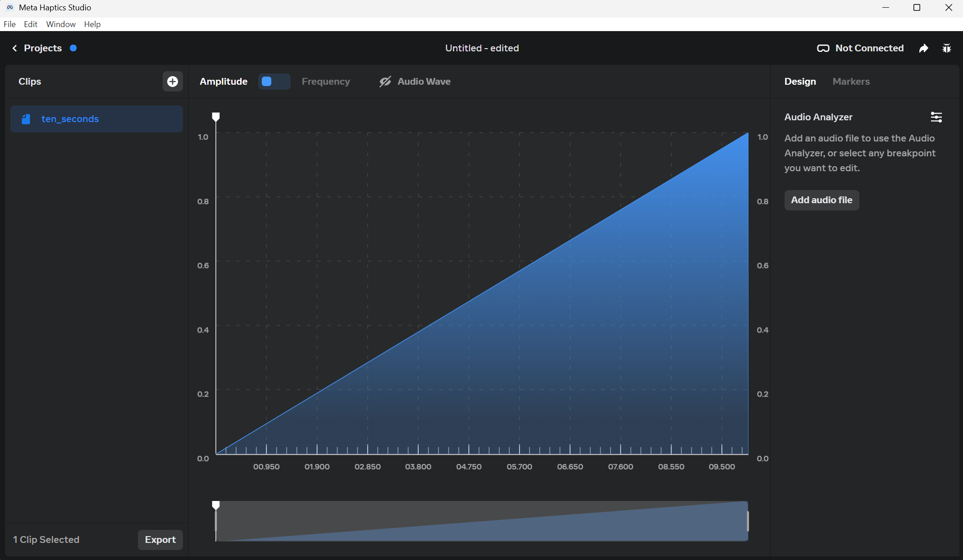Click the share arrow icon
This screenshot has width=963, height=560.
(924, 48)
